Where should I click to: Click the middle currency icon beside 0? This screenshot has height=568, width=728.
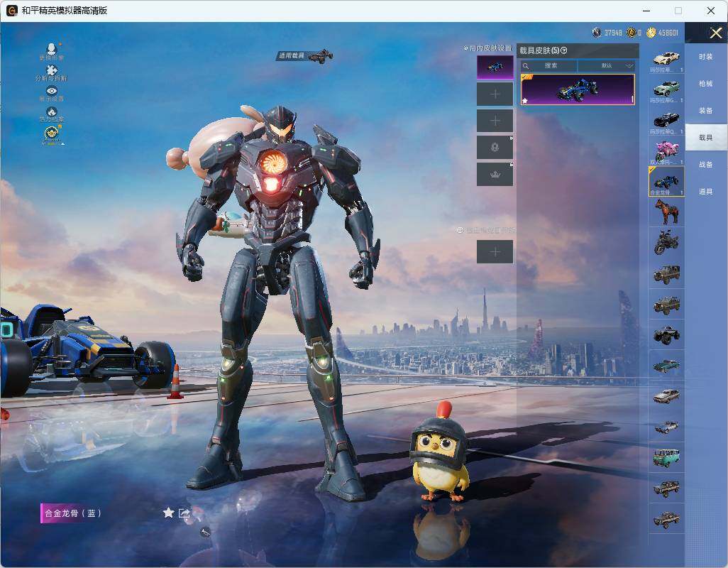(631, 33)
